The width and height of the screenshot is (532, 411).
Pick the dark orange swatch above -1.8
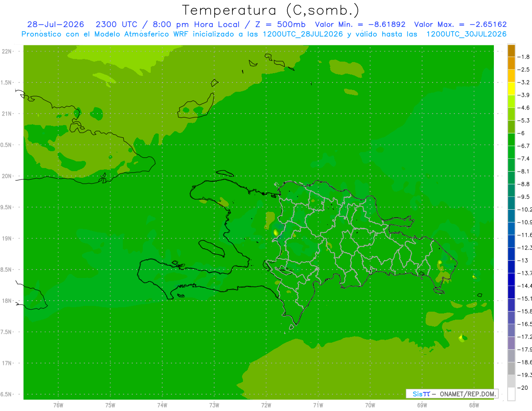511,51
